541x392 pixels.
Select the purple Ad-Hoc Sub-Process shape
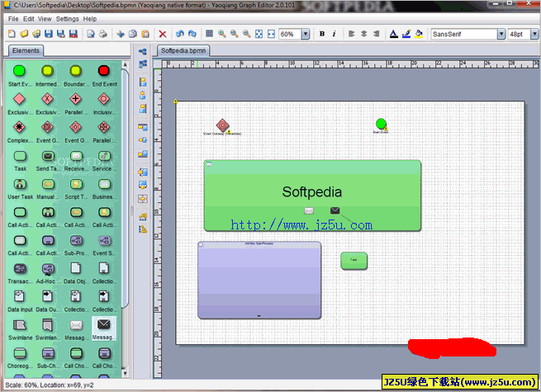point(259,280)
